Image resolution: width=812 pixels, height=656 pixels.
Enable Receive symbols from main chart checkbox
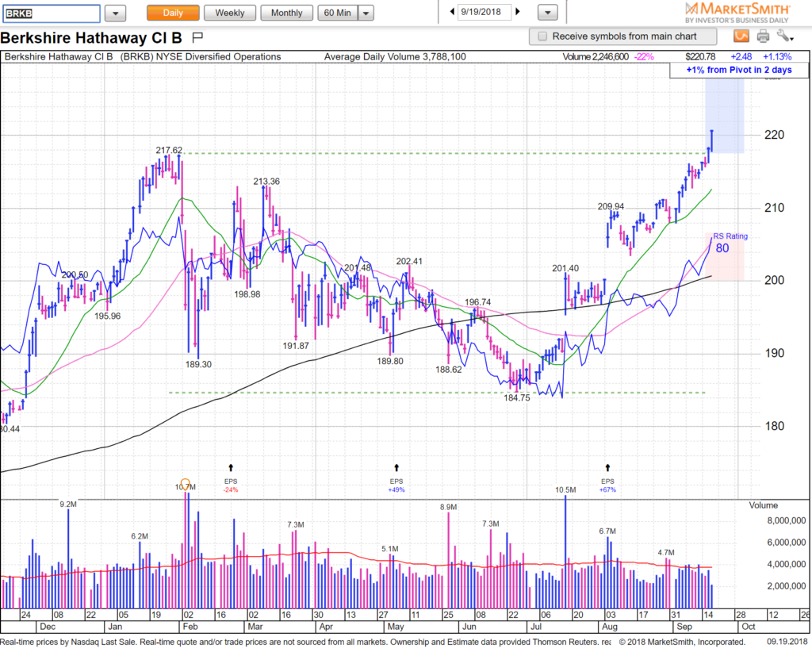coord(542,36)
